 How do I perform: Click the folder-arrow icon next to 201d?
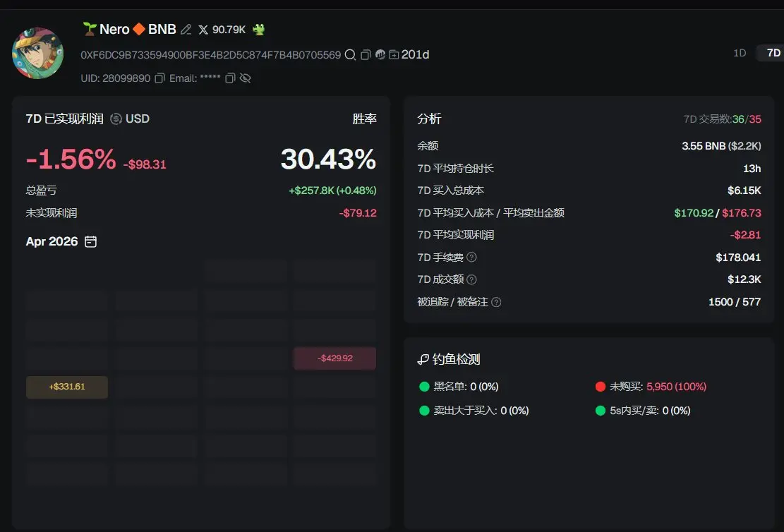[394, 54]
